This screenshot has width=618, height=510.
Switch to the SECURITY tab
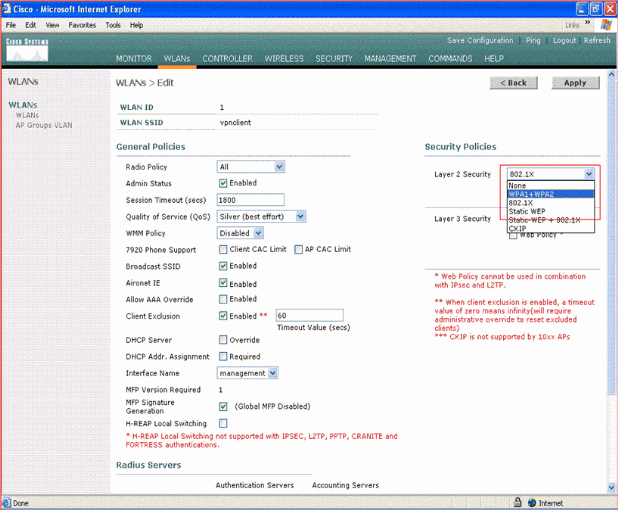click(334, 59)
